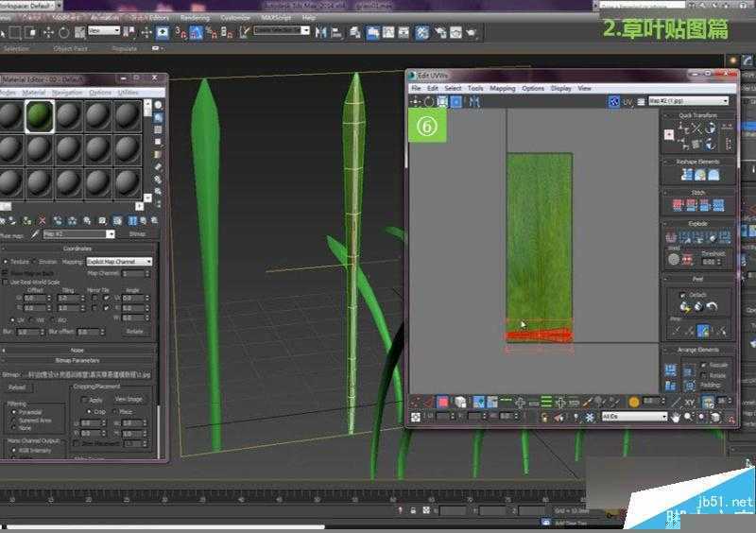Viewport: 756px width, 533px height.
Task: Open the Tools menu in Edit UVWs
Action: tap(475, 88)
